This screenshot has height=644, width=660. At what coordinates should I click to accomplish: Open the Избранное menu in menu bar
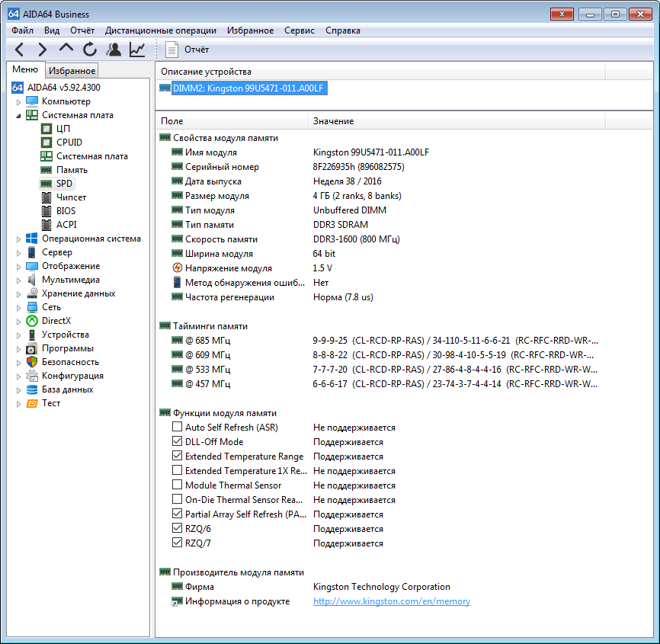251,30
